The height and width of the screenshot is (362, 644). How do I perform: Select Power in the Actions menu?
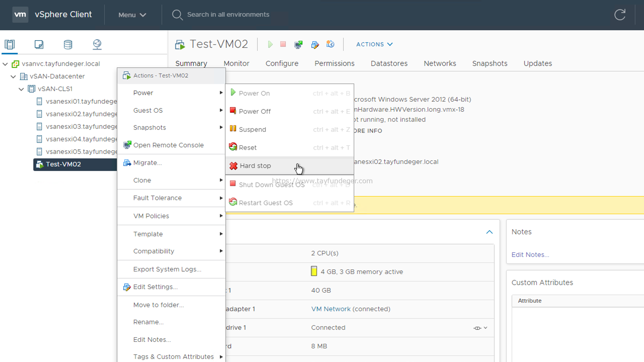click(x=171, y=93)
